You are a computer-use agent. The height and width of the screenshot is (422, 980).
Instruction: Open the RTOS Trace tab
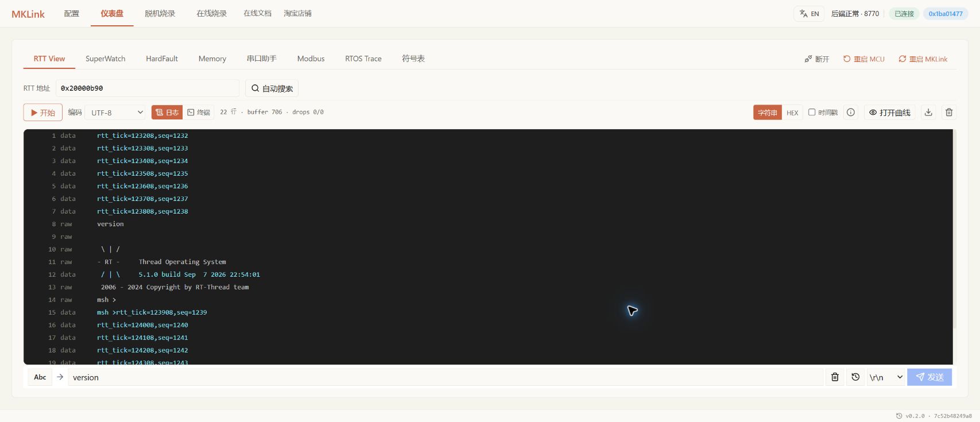[363, 59]
